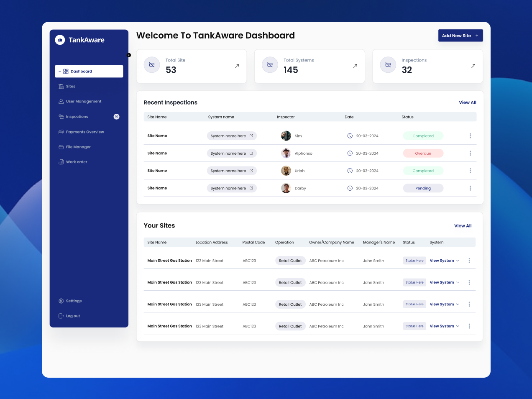This screenshot has height=399, width=532.
Task: Open the Settings gear in the sidebar
Action: pos(61,301)
